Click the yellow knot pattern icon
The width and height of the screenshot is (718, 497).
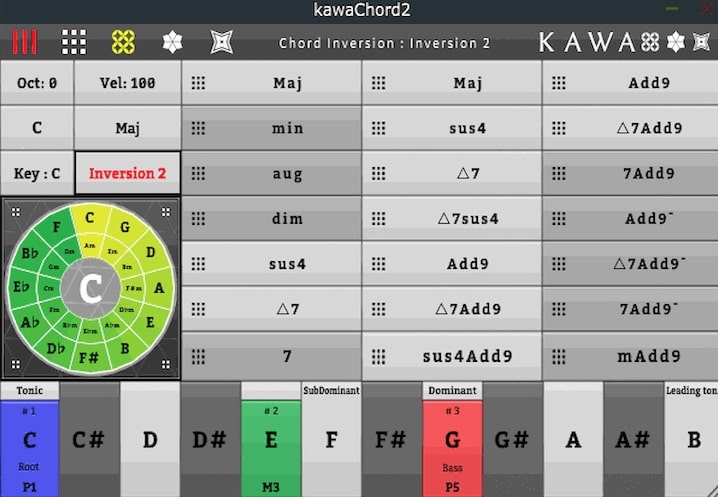click(123, 42)
